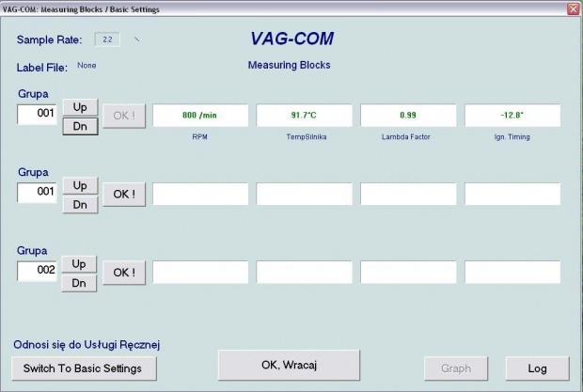The image size is (583, 392).
Task: Click the Ign. Timing label
Action: coord(512,136)
